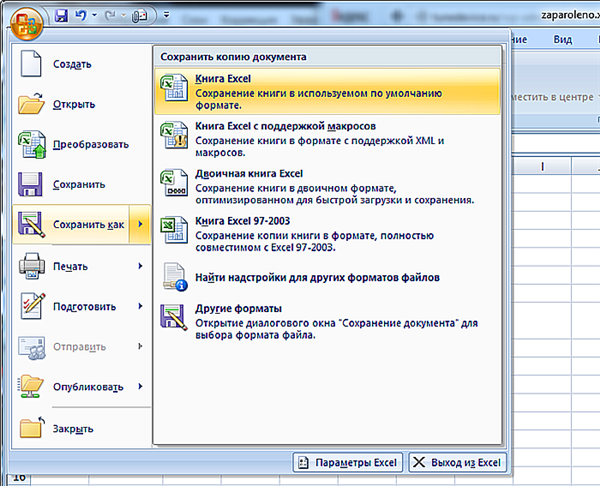Select the Создать blank page icon
The height and width of the screenshot is (486, 600).
31,64
